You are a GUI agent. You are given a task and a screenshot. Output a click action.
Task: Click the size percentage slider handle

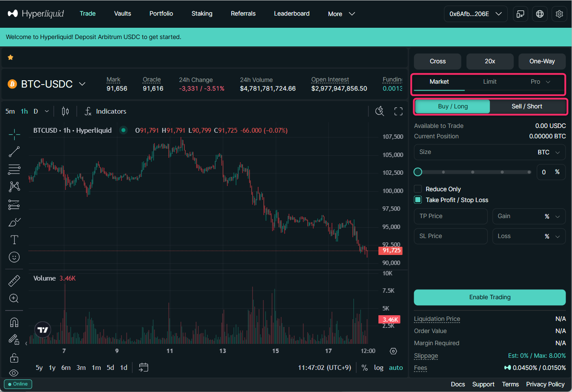pos(418,172)
